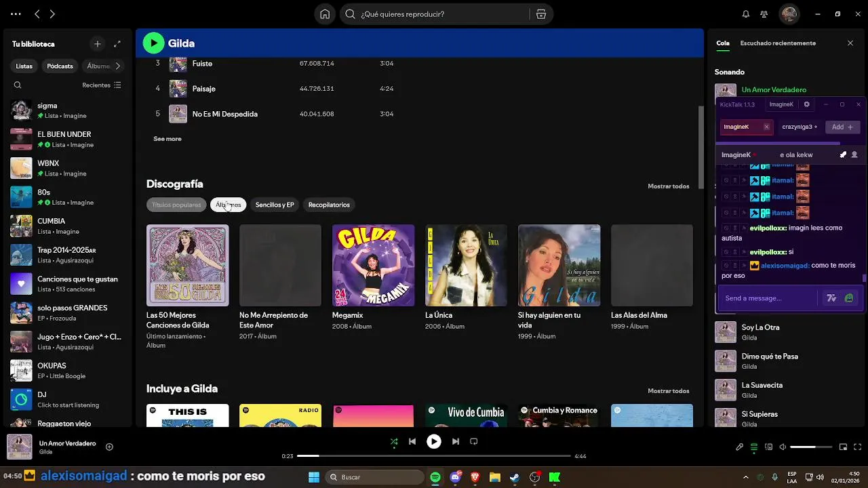Create a playlist with library plus icon

tap(98, 44)
